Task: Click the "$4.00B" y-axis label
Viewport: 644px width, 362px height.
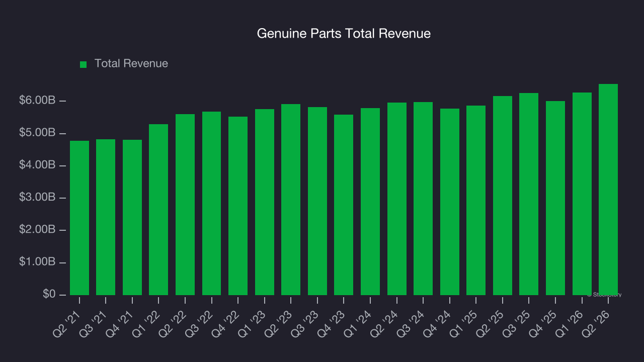Action: point(37,165)
